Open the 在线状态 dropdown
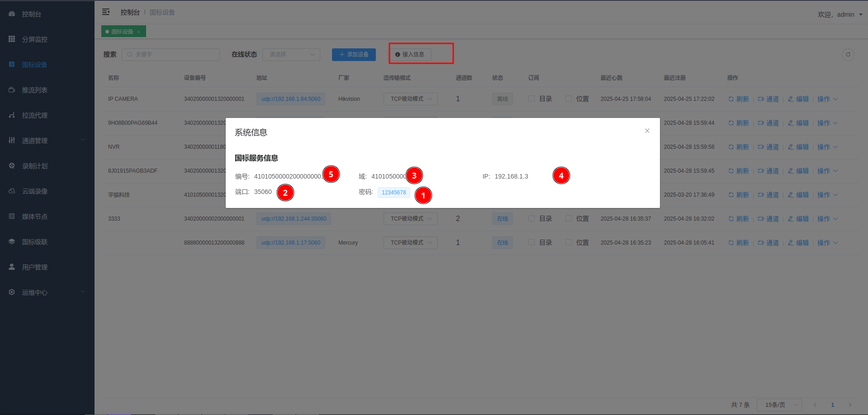868x415 pixels. [291, 55]
